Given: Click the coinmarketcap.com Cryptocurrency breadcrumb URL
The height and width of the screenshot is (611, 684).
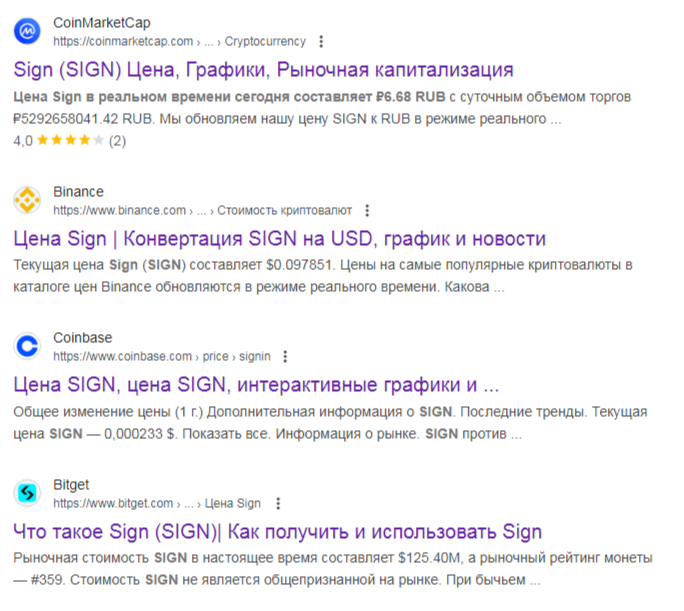Looking at the screenshot, I should point(178,42).
